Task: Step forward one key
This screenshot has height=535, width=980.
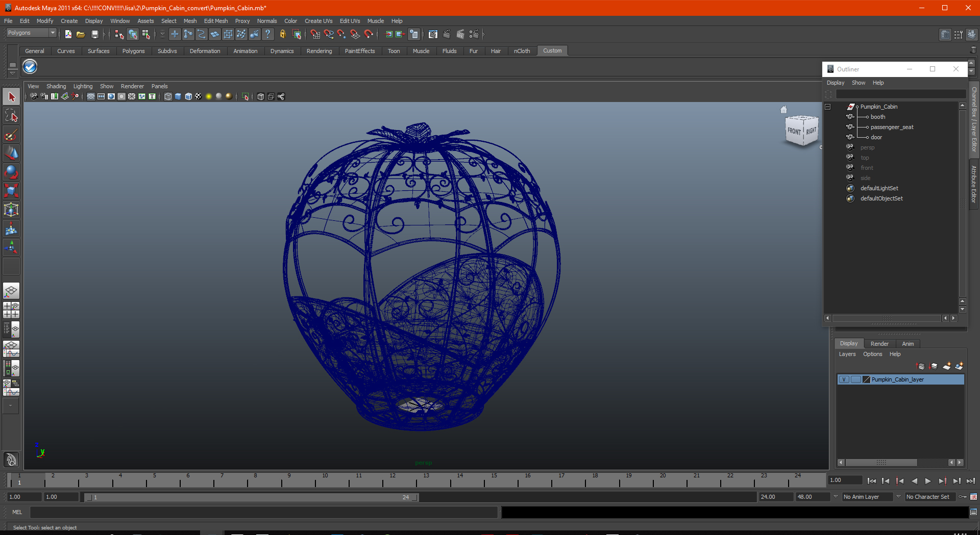Action: [942, 481]
